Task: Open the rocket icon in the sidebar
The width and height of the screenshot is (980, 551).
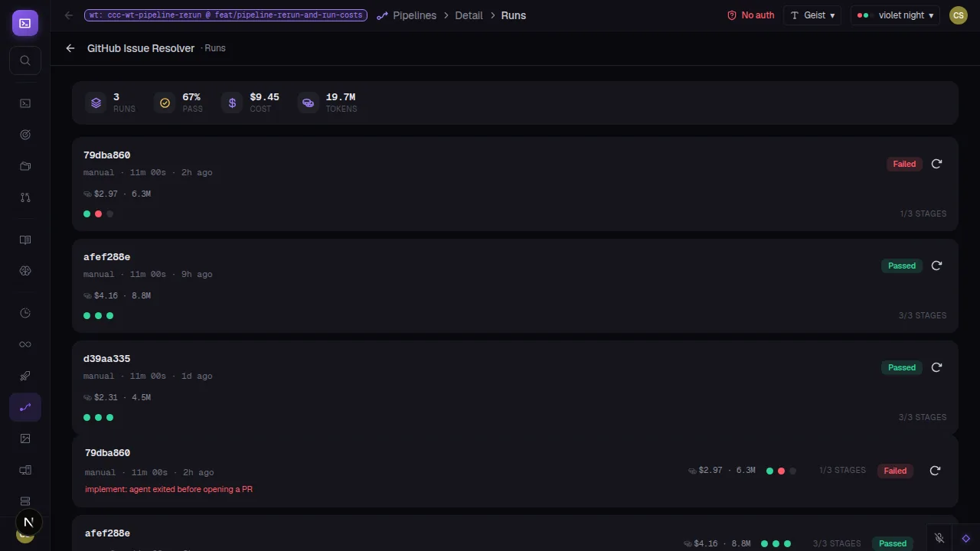Action: (25, 376)
